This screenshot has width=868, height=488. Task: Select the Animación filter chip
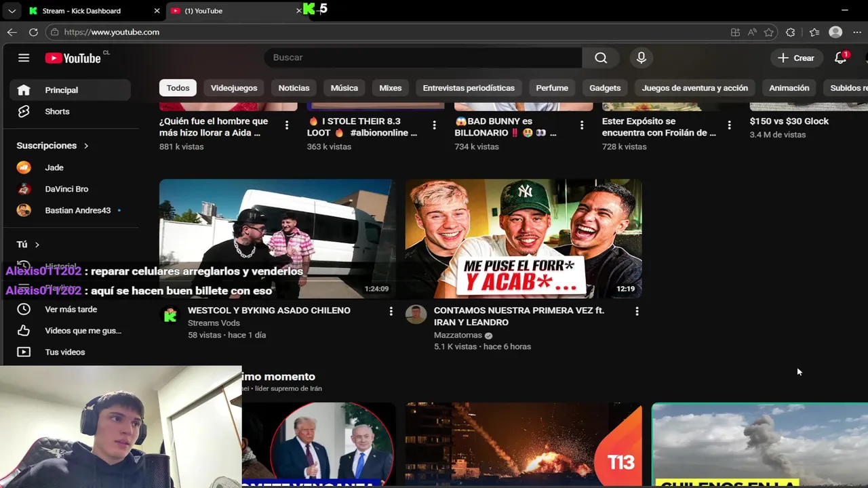pos(789,87)
